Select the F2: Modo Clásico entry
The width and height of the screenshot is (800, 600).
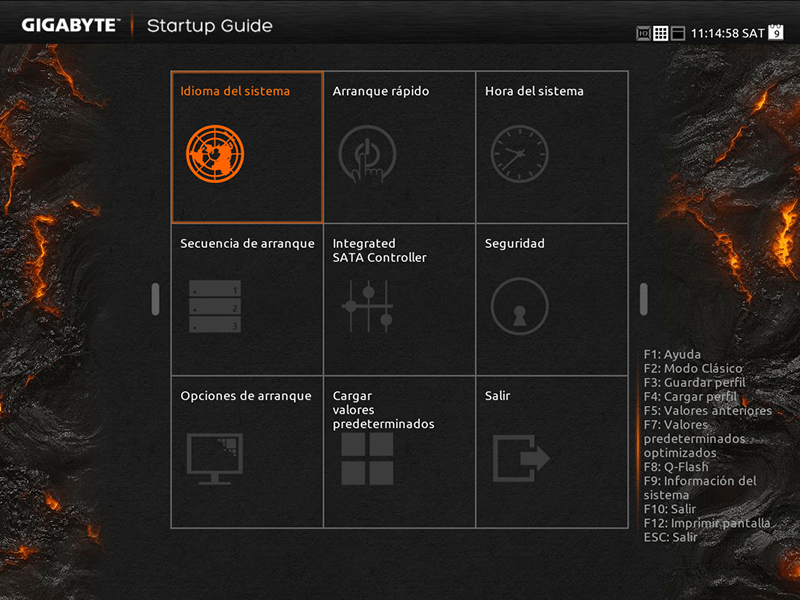693,368
